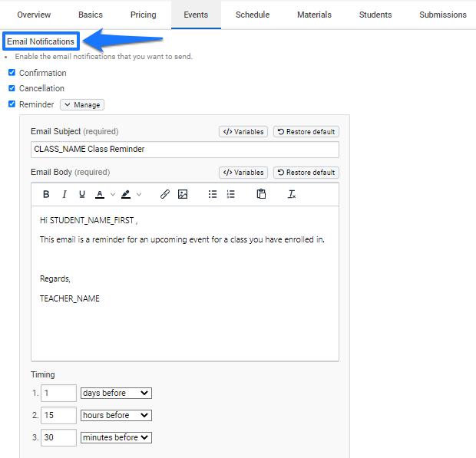Open the 'minutes before' timing dropdown

[x=116, y=437]
